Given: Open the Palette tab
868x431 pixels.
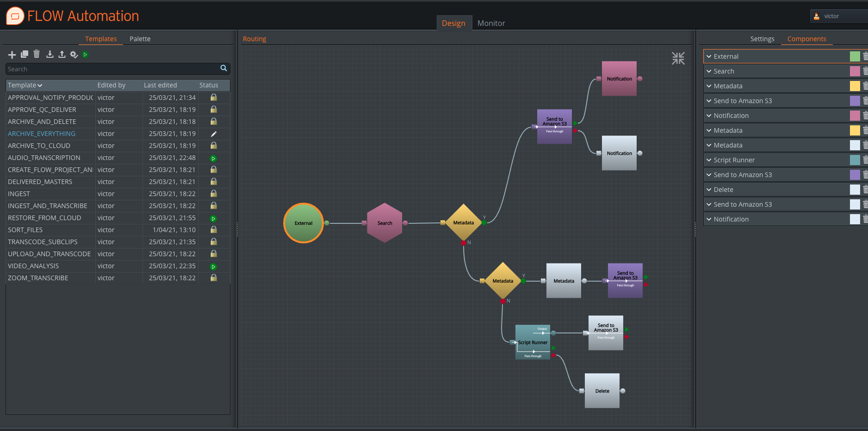Looking at the screenshot, I should pyautogui.click(x=140, y=39).
